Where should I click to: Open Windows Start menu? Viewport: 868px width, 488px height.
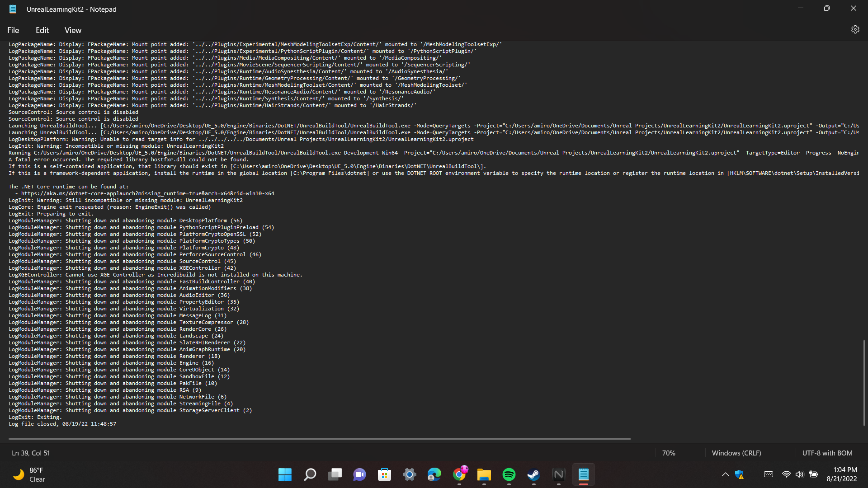click(285, 474)
